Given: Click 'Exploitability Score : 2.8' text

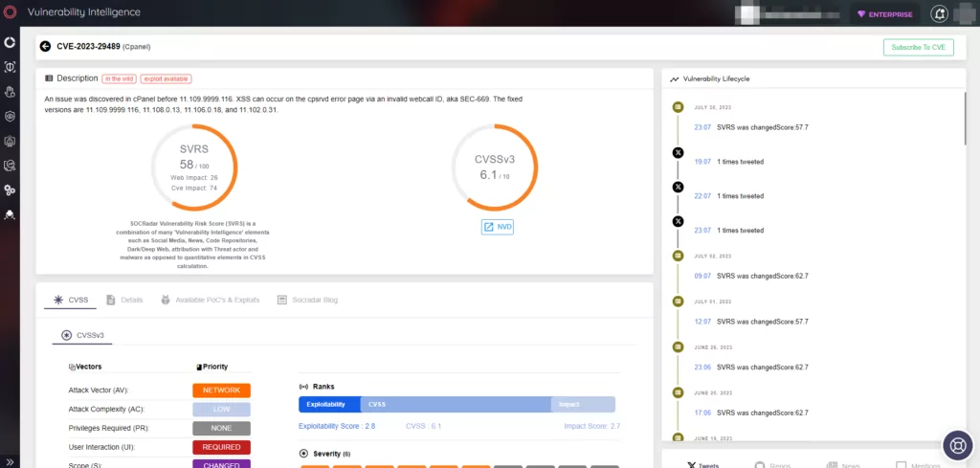Looking at the screenshot, I should tap(337, 426).
